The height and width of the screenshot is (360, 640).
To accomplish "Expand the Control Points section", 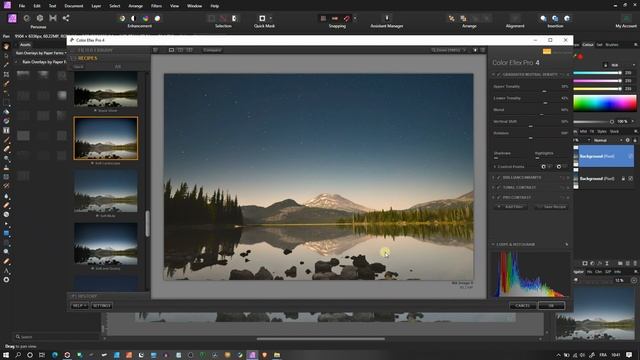I will 495,167.
